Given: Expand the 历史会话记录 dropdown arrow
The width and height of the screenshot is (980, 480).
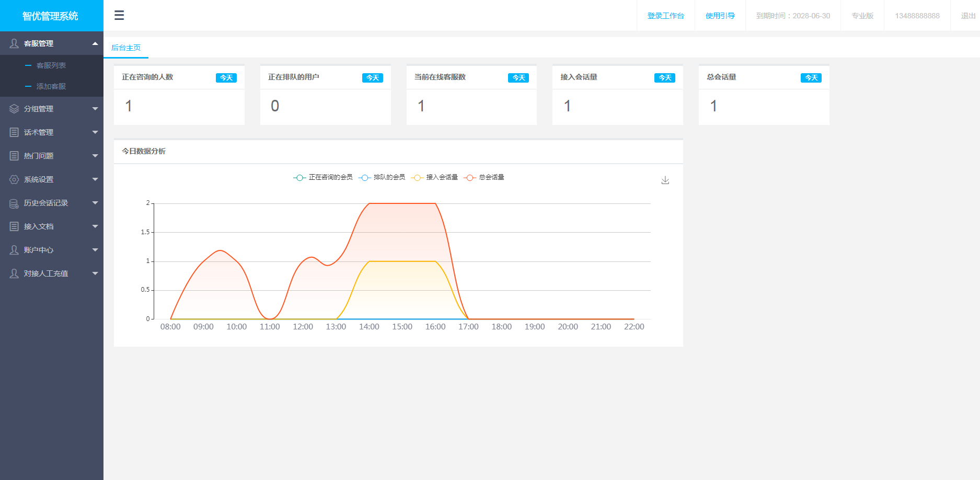Looking at the screenshot, I should click(95, 203).
